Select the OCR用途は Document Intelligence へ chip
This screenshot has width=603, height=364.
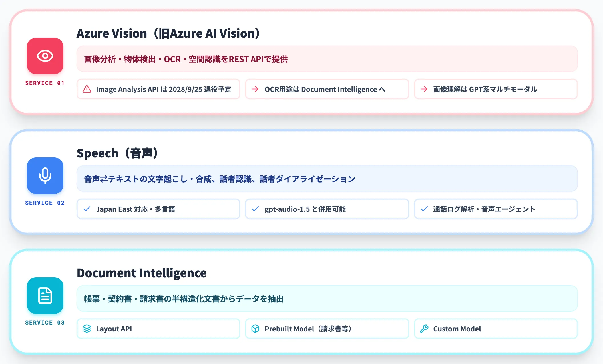pyautogui.click(x=327, y=89)
